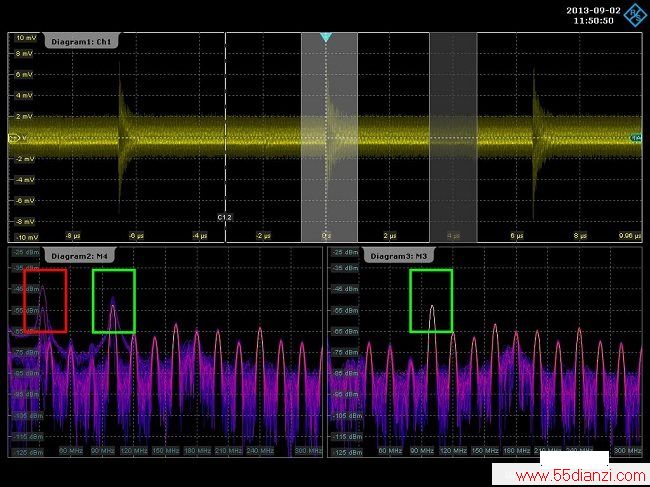Screen dimensions: 650x487
Task: Click the 150 MHz label in Diagram3
Action: (x=485, y=451)
